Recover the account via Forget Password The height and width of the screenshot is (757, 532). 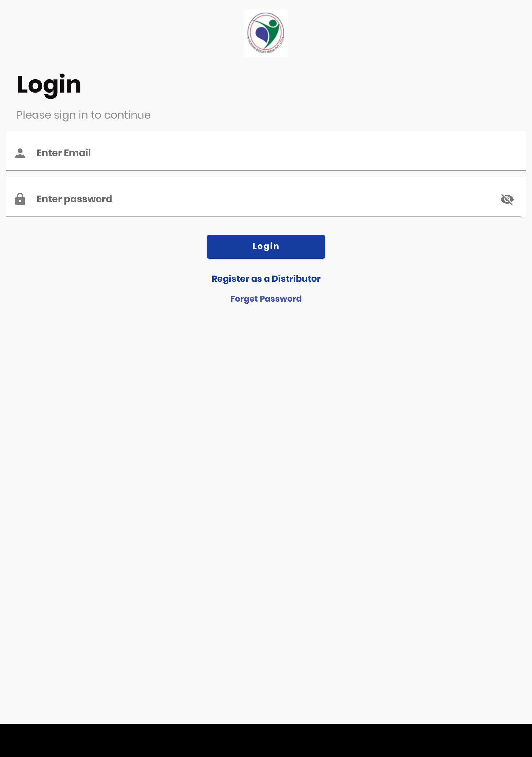tap(266, 299)
